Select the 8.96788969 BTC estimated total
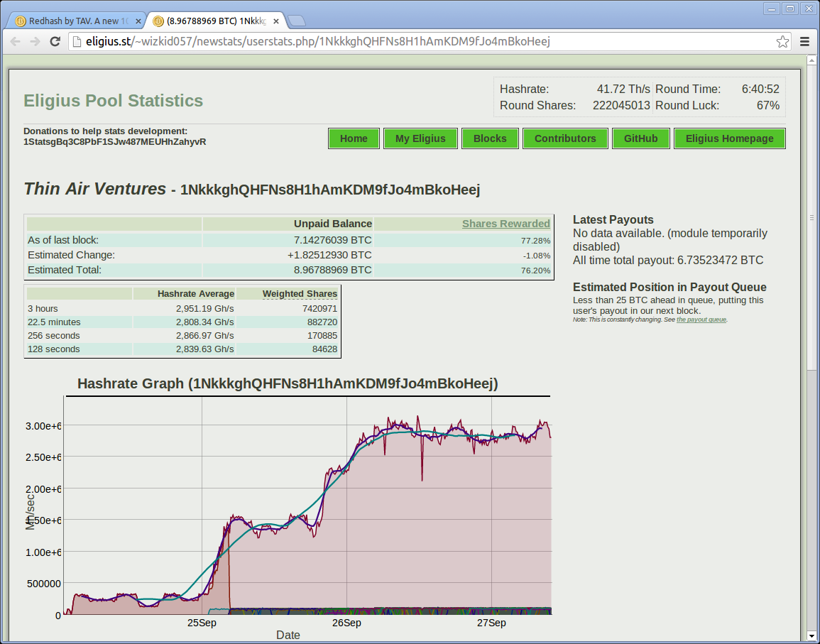 332,270
